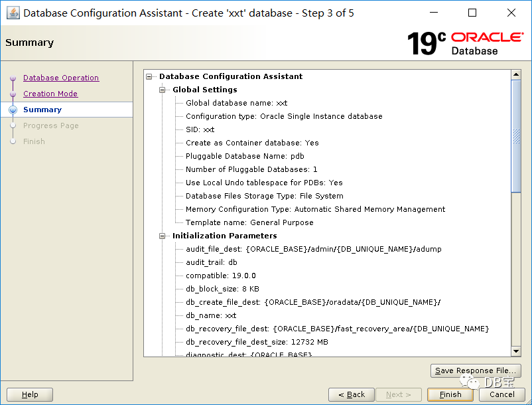This screenshot has height=405, width=532.
Task: Click the vertical scrollbar thumb
Action: [x=516, y=137]
